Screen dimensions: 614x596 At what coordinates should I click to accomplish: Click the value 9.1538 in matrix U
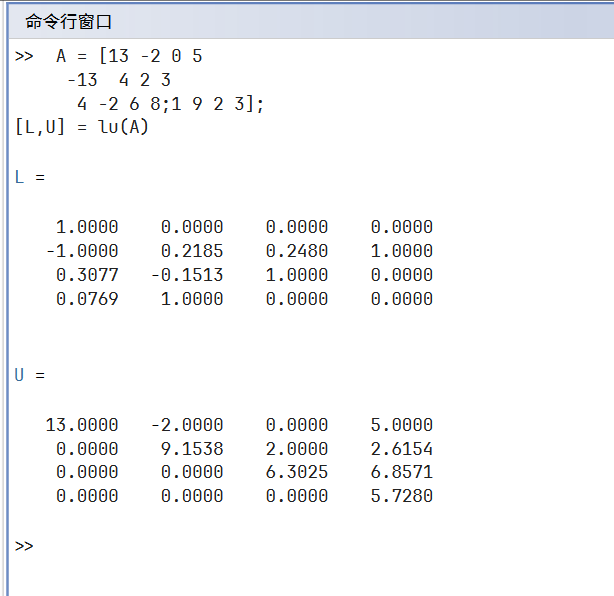click(192, 449)
